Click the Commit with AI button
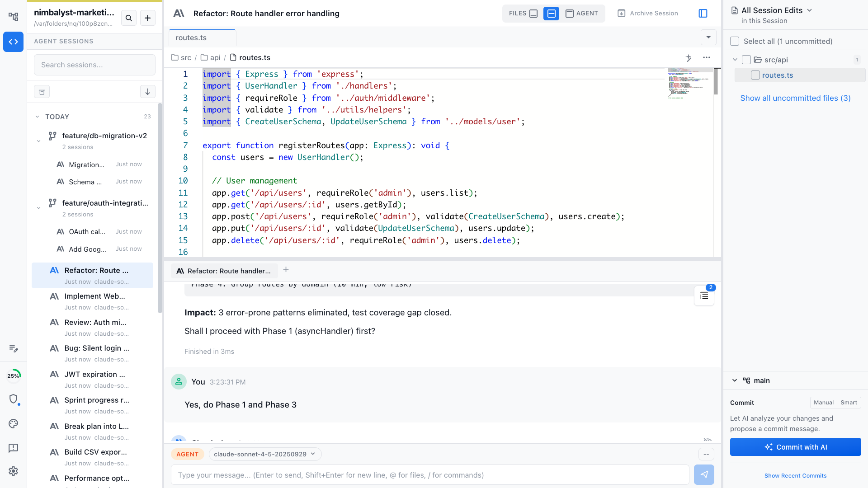 795,447
